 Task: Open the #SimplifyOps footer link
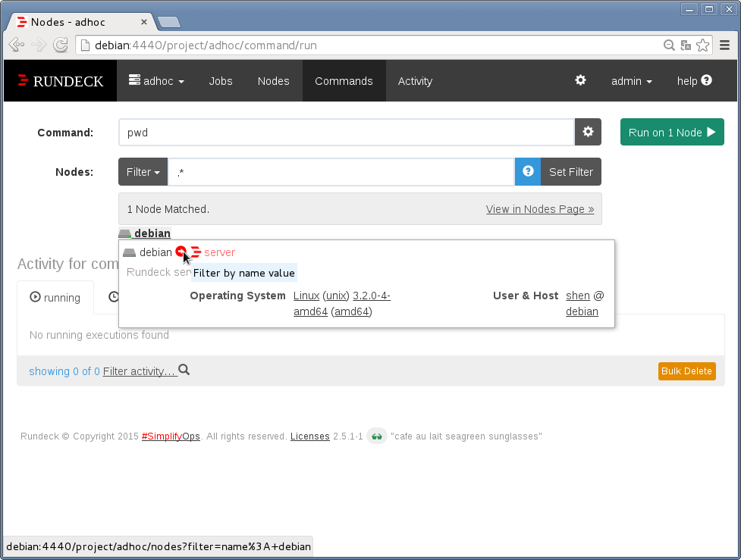tap(171, 436)
